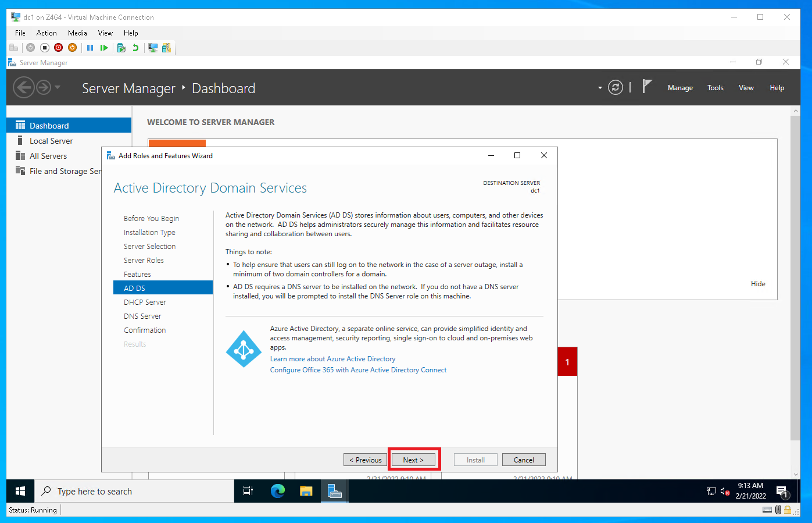Viewport: 812px width, 523px height.
Task: Pause the virtual machine
Action: click(90, 48)
